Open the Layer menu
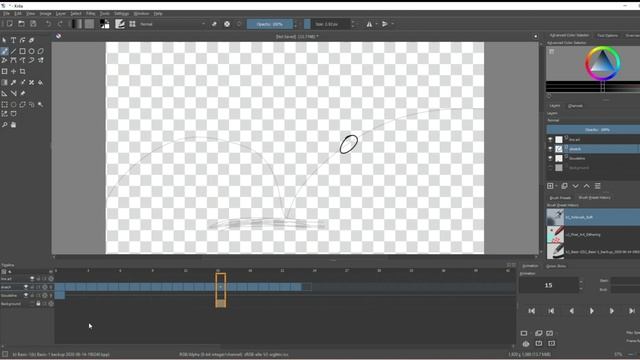640x360 pixels. (x=61, y=13)
